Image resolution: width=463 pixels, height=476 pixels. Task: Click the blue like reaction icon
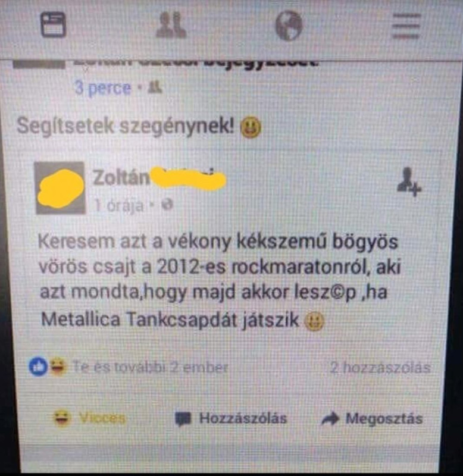[x=38, y=367]
